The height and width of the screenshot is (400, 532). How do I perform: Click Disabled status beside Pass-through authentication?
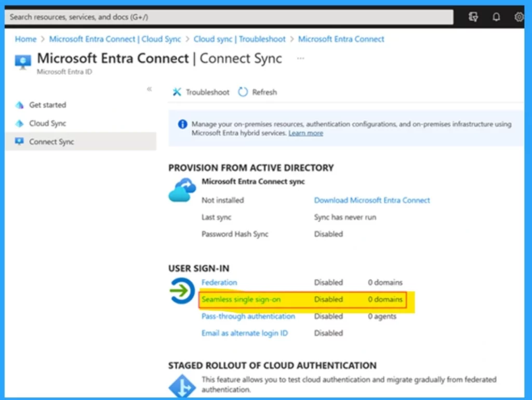328,316
